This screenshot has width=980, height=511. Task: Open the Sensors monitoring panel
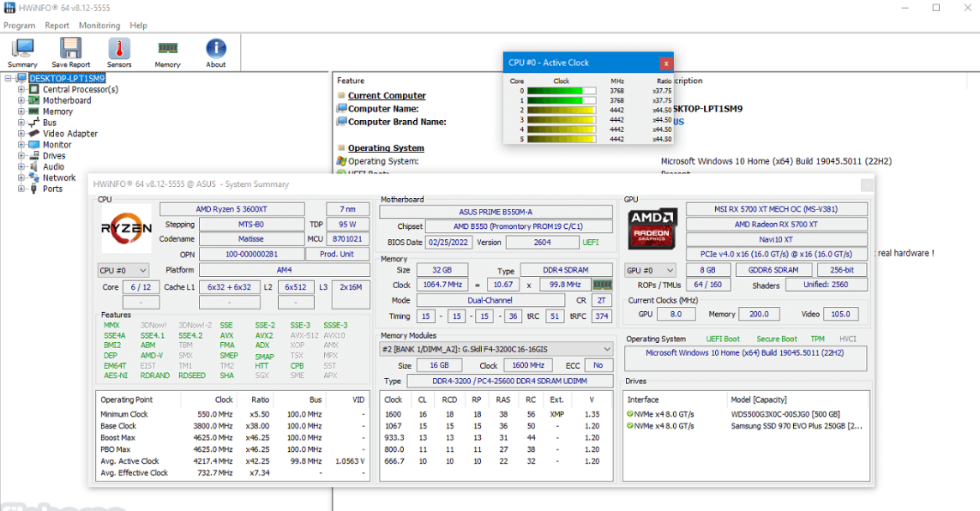[118, 51]
